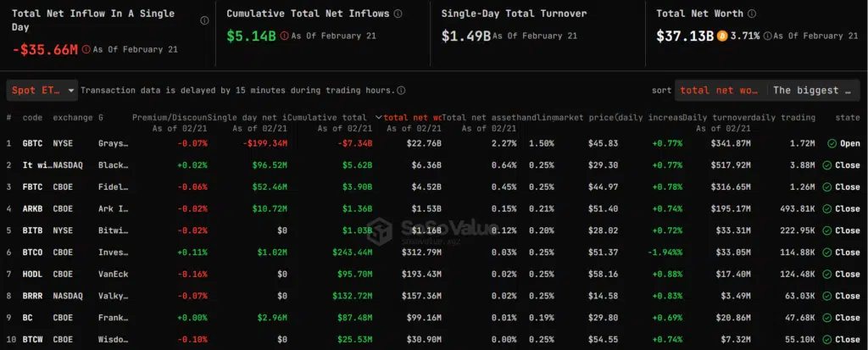Select 'The biggest …' sort option
This screenshot has height=350, width=868.
(x=812, y=91)
